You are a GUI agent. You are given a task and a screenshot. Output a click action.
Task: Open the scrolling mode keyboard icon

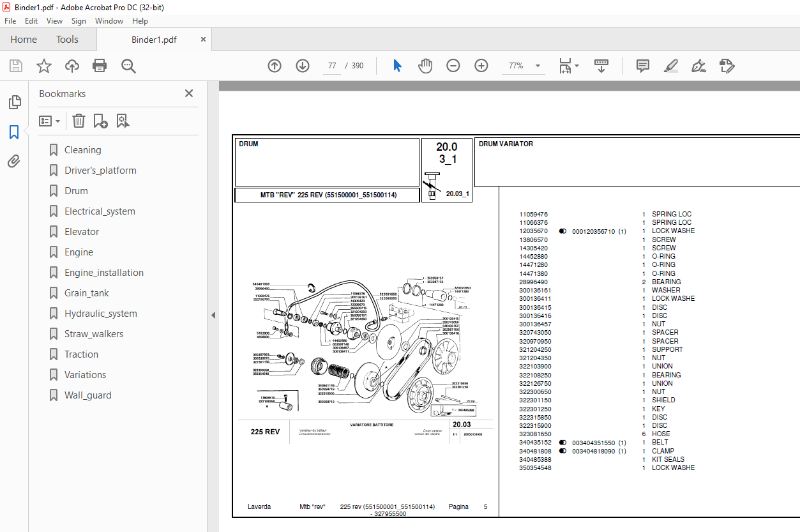coord(601,66)
